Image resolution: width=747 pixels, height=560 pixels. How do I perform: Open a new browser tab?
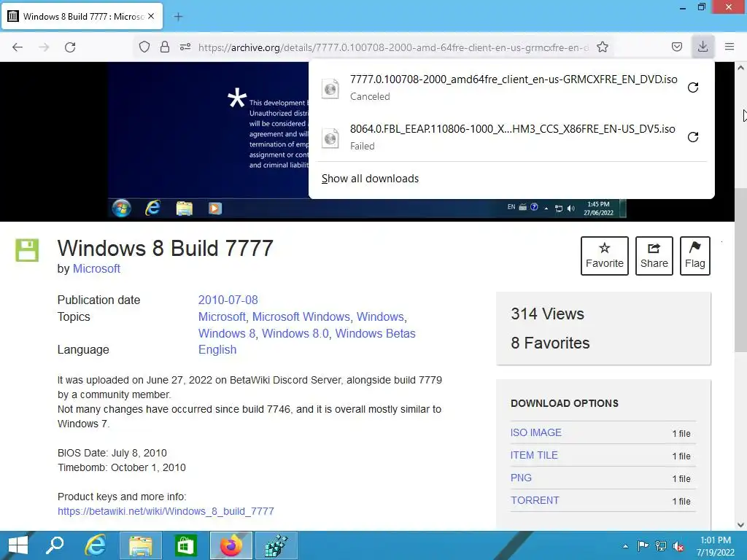pos(178,17)
